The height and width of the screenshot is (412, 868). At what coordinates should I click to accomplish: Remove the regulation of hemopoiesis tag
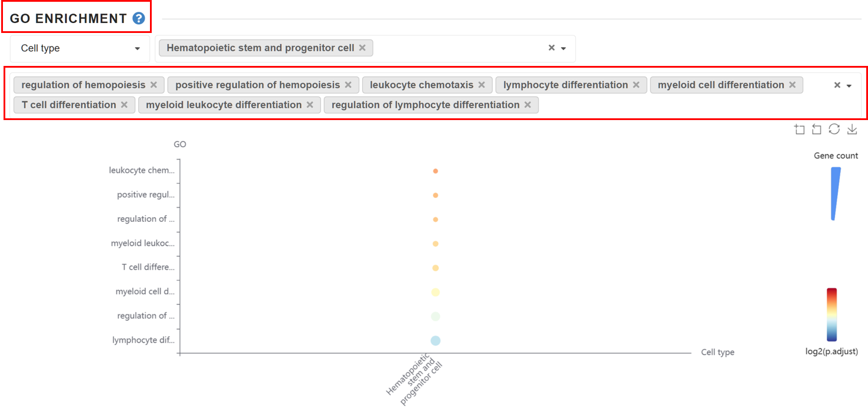click(x=153, y=85)
